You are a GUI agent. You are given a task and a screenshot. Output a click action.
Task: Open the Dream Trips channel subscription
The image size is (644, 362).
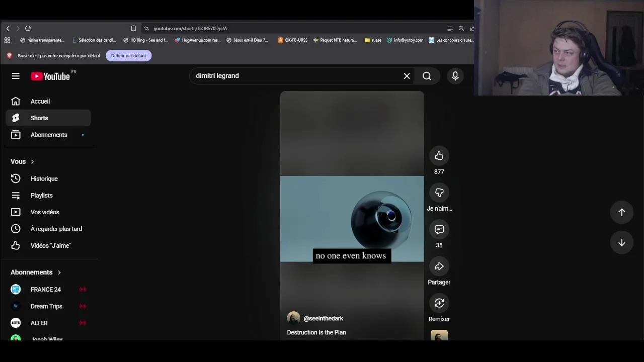(48, 306)
